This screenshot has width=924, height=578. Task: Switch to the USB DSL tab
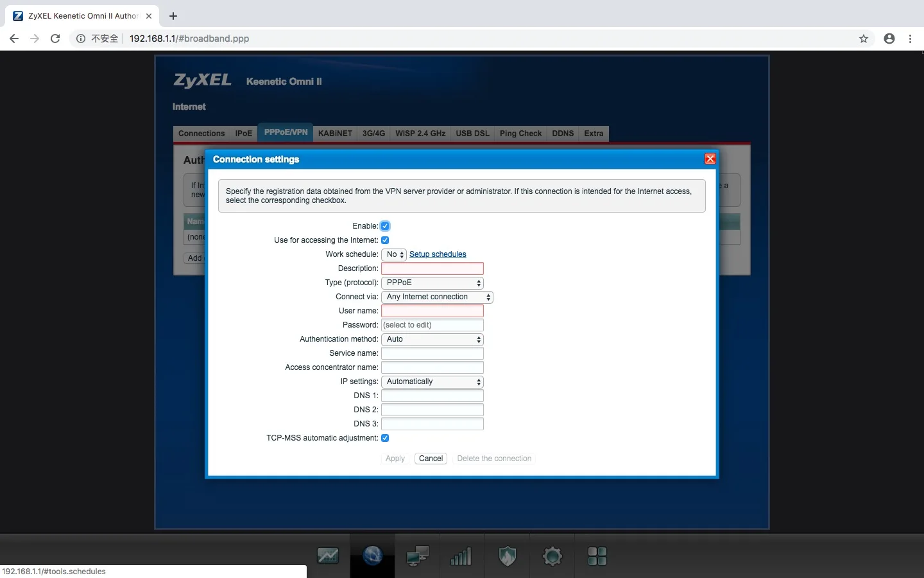(x=473, y=134)
